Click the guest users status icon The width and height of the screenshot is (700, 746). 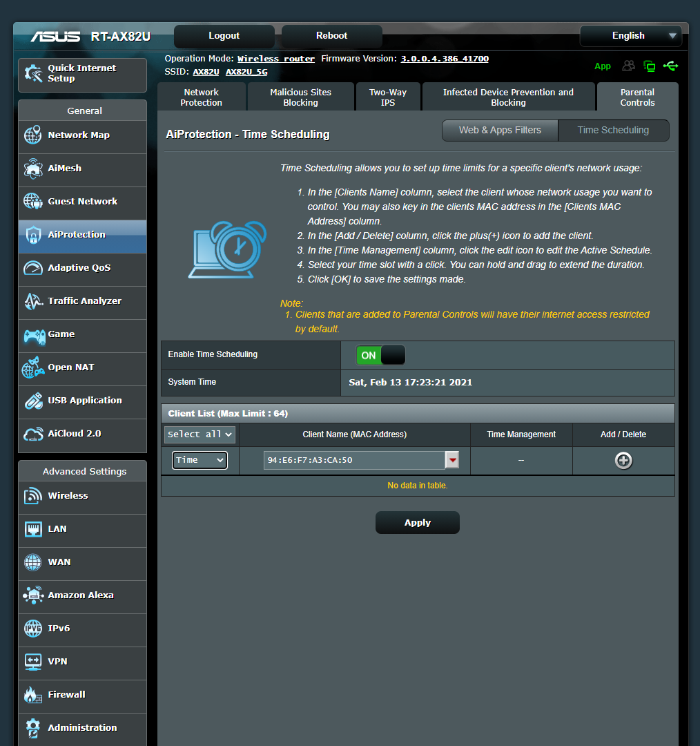point(629,66)
